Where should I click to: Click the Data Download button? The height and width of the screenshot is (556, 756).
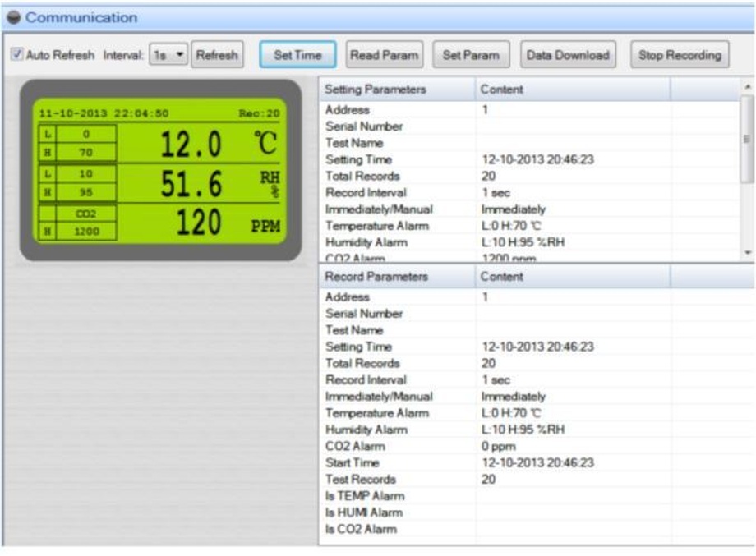click(568, 55)
